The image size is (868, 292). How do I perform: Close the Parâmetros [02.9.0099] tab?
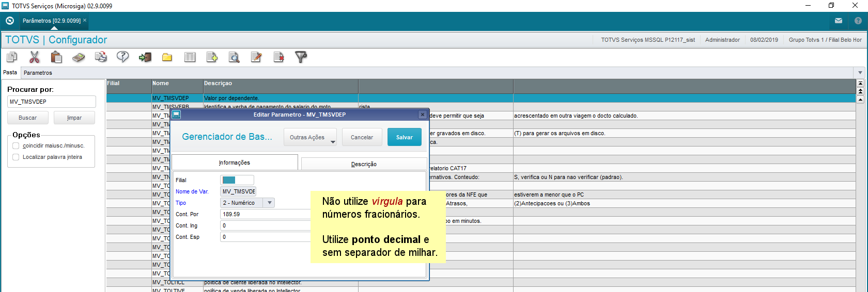pyautogui.click(x=85, y=20)
